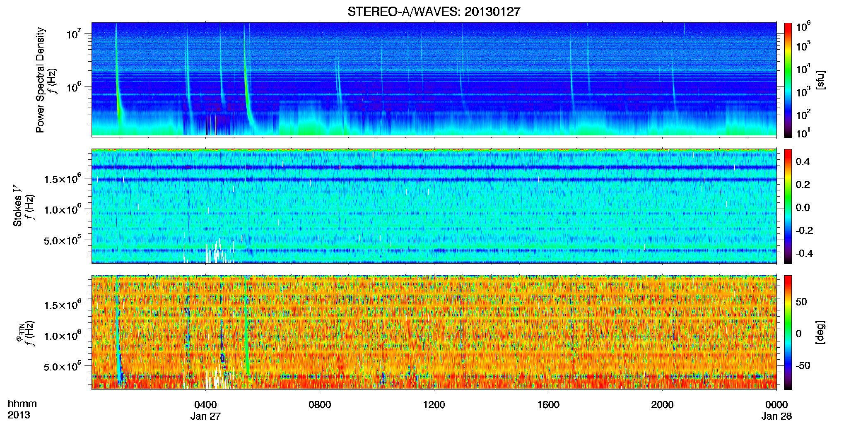Viewport: 868px width, 447px height.
Task: Click inside the Power Spectral Density spectrogram panel
Action: [x=434, y=79]
